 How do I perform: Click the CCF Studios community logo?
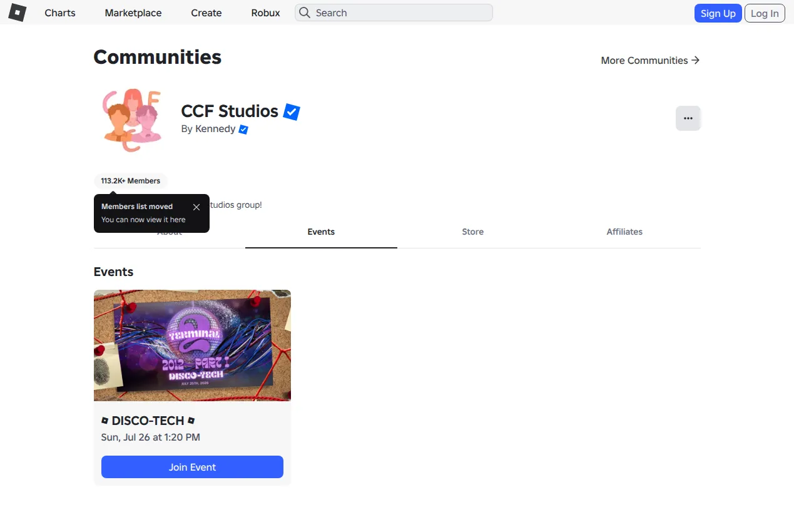coord(132,120)
